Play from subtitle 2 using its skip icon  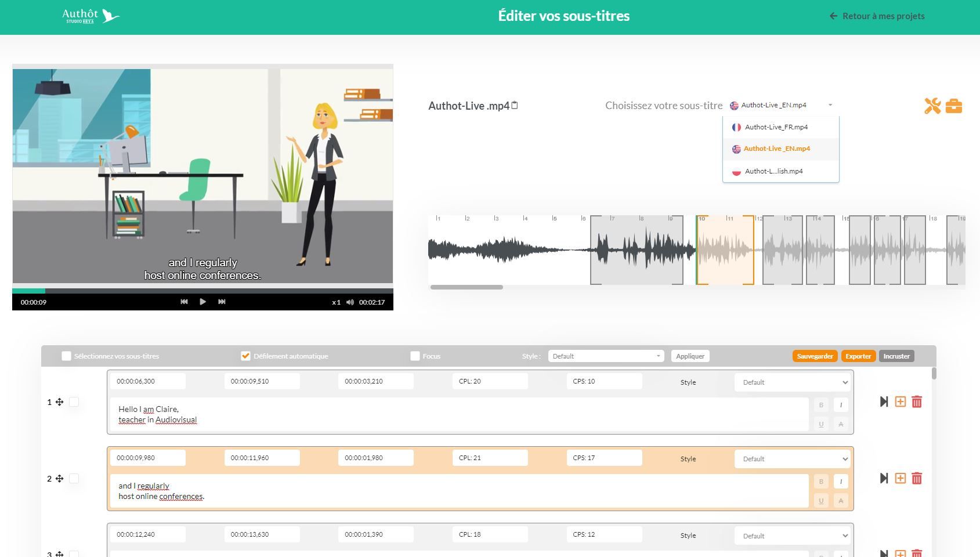(x=884, y=478)
